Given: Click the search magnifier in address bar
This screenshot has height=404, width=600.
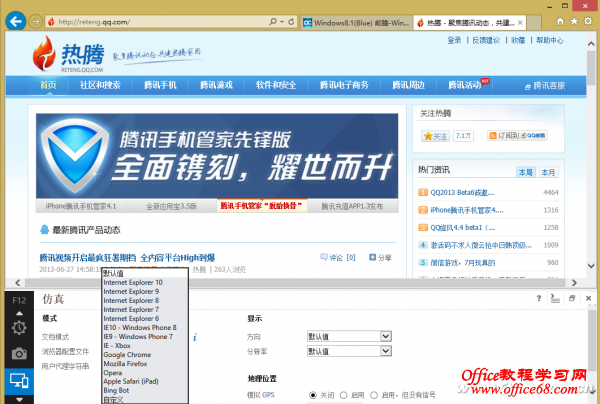Looking at the screenshot, I should 273,22.
